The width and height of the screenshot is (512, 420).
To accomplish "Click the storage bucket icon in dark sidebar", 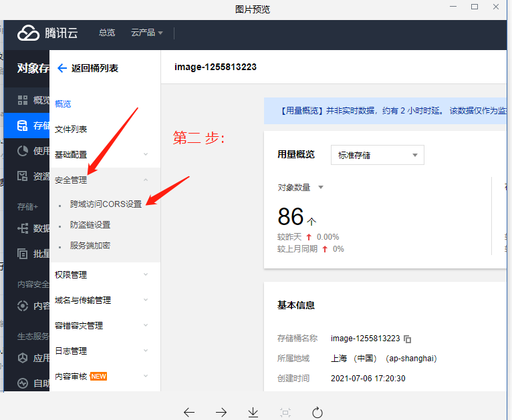I will pyautogui.click(x=23, y=126).
